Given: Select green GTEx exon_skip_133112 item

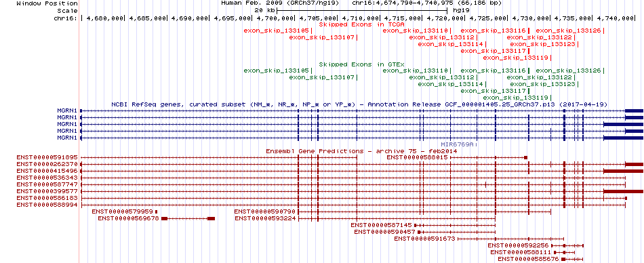Looking at the screenshot, I should (441, 77).
